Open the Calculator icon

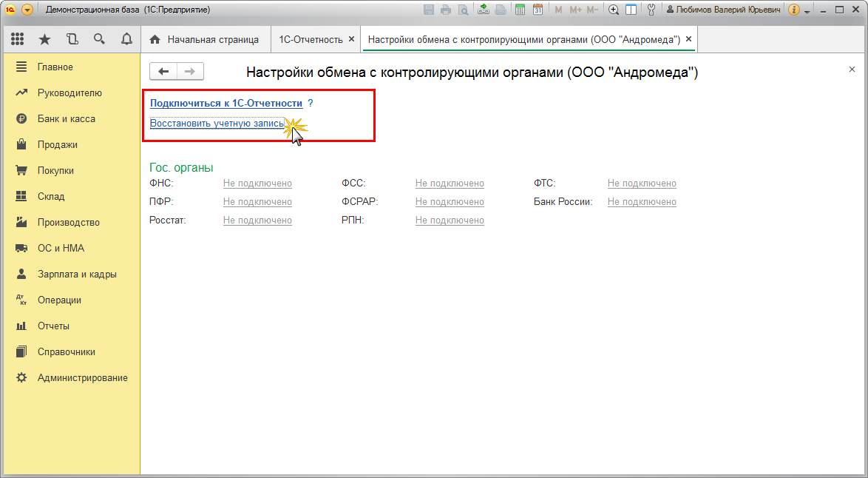coord(520,10)
